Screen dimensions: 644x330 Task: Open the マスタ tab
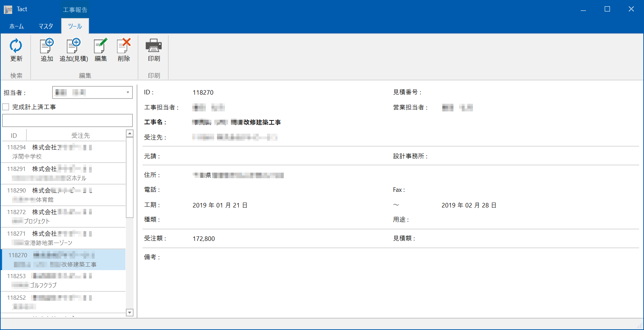(x=46, y=26)
